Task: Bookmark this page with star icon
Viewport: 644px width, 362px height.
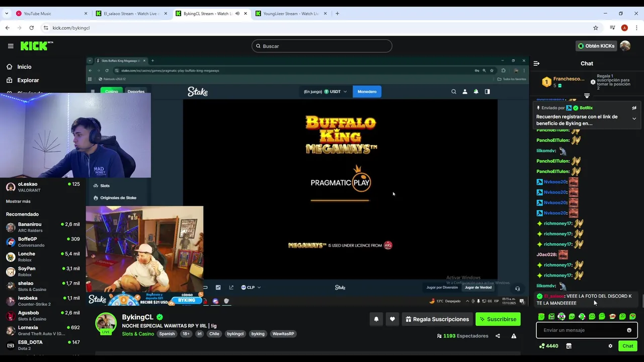Action: pos(596,28)
